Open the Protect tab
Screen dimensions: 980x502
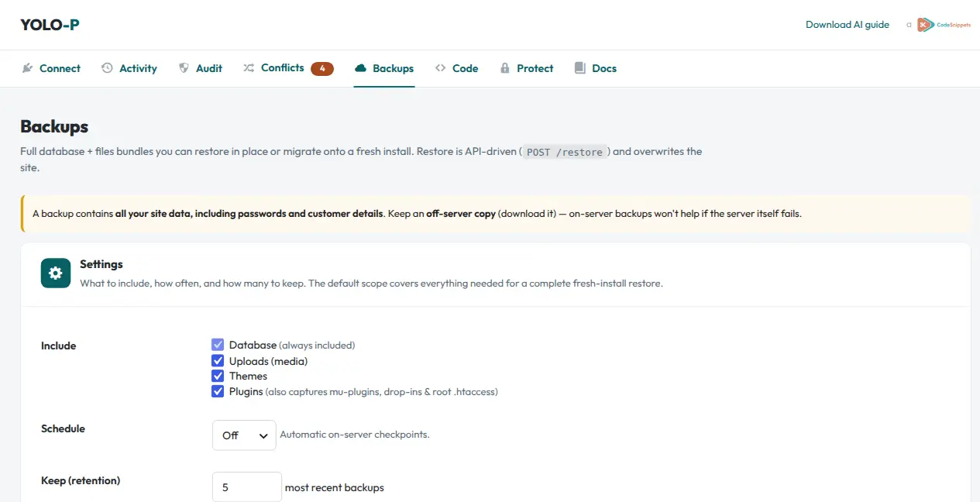point(527,68)
